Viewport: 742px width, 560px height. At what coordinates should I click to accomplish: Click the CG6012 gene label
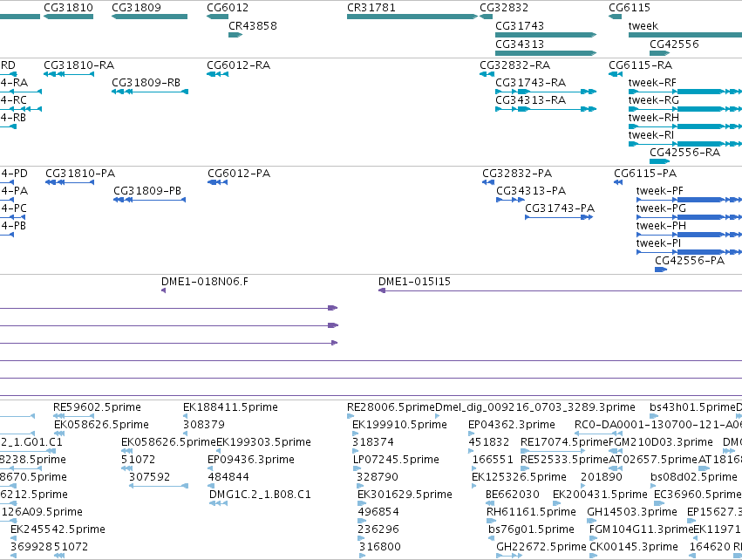coord(228,8)
